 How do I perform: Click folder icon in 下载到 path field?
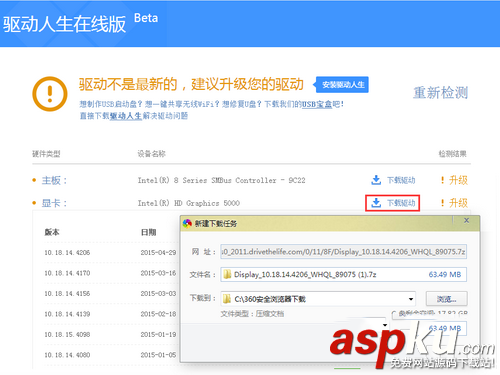click(x=227, y=299)
